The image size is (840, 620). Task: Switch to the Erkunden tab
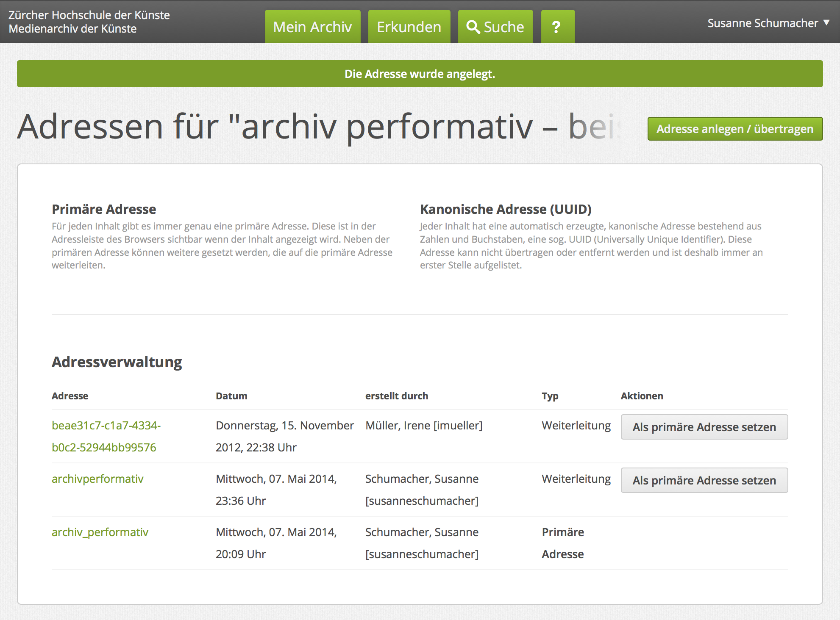click(409, 27)
